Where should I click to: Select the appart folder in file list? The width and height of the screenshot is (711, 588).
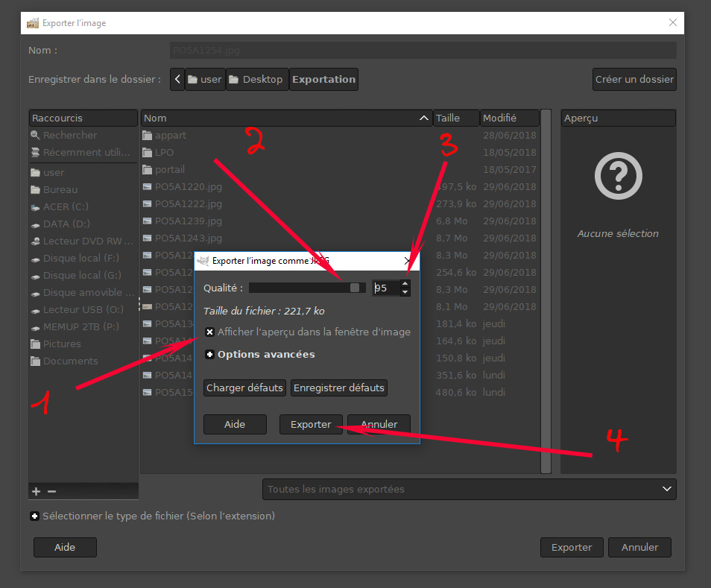[x=171, y=136]
